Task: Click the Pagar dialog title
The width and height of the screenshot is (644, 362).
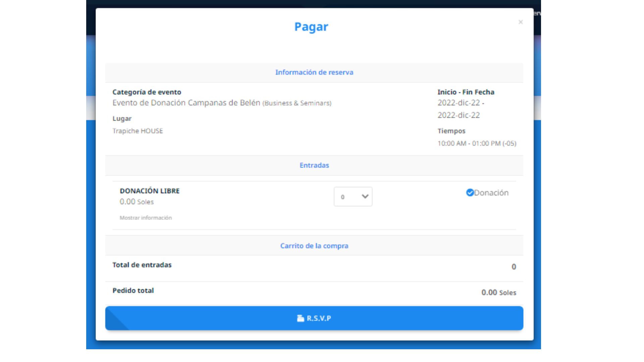Action: click(312, 27)
